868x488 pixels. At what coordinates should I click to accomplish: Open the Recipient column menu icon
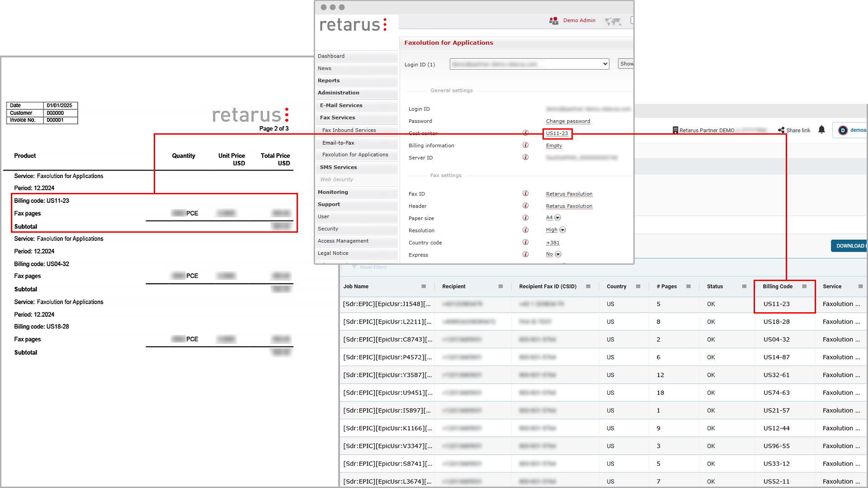click(x=501, y=286)
